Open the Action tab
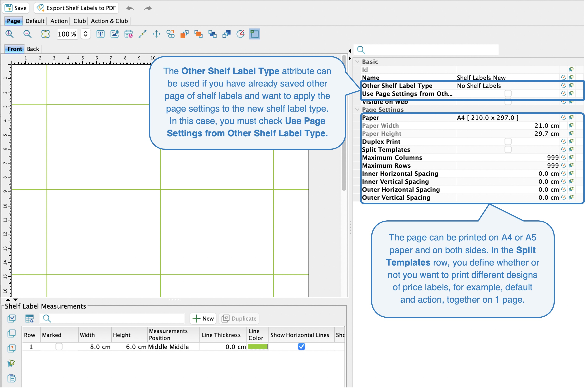The height and width of the screenshot is (388, 588). [59, 21]
